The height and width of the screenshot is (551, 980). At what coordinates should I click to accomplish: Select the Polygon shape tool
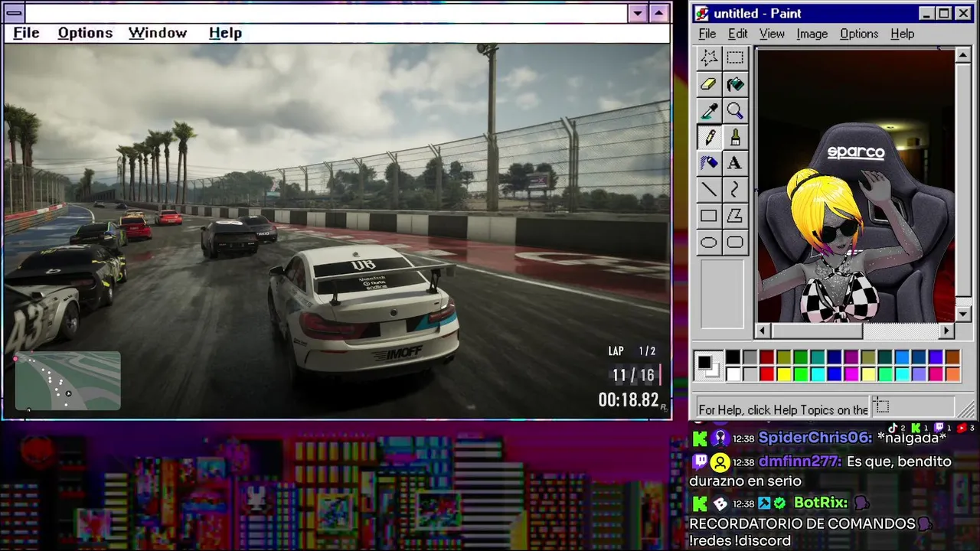coord(735,216)
